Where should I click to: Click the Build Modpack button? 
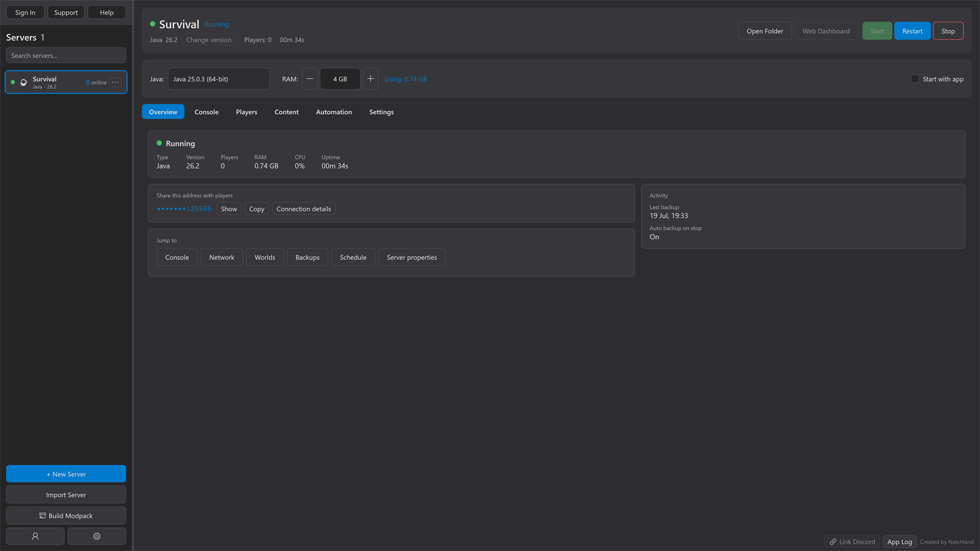tap(66, 515)
